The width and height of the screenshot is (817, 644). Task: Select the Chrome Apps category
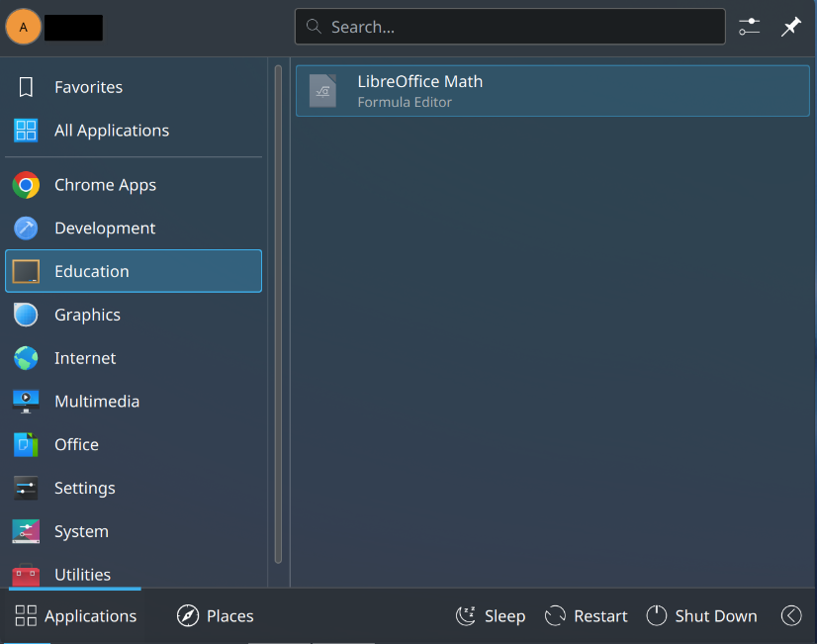(134, 185)
